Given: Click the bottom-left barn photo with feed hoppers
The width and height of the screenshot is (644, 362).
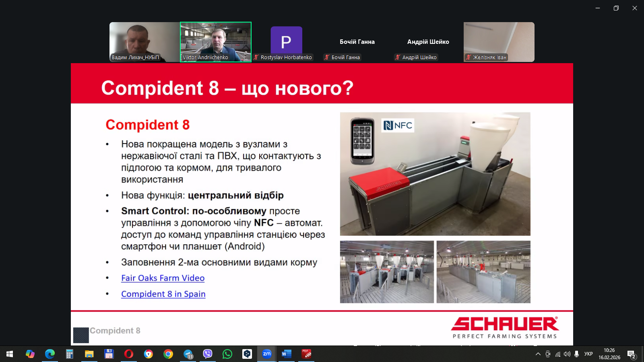Looking at the screenshot, I should click(x=387, y=272).
